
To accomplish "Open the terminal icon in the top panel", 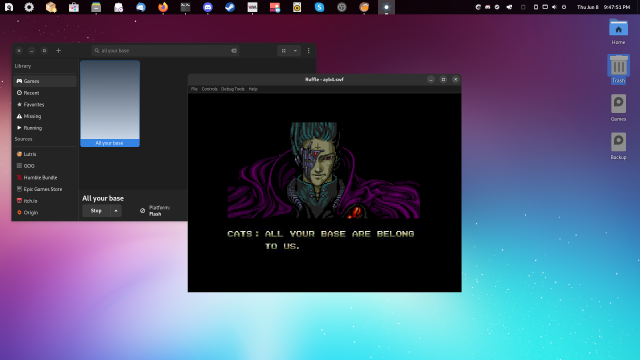I will pyautogui.click(x=185, y=7).
